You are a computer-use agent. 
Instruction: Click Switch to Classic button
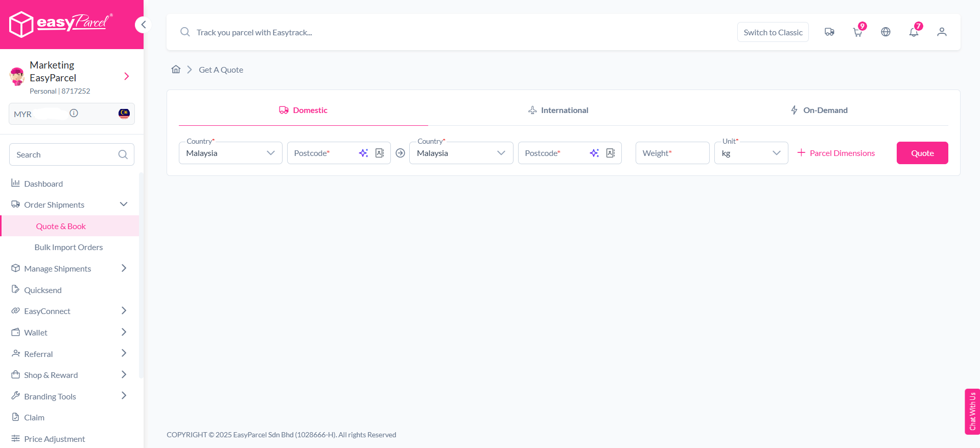click(773, 32)
